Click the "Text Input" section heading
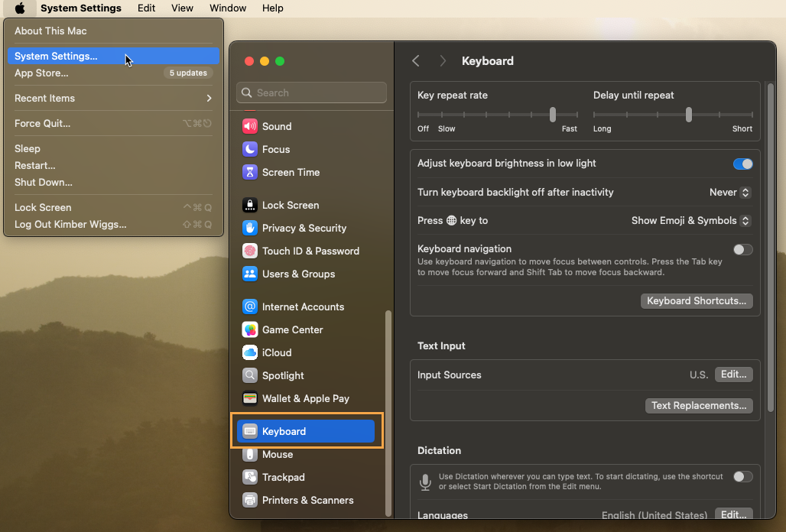The width and height of the screenshot is (786, 532). click(441, 346)
